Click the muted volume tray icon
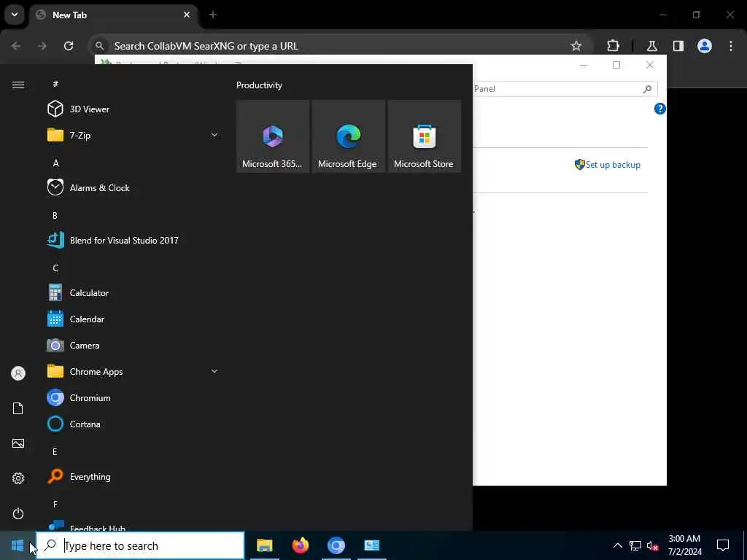This screenshot has width=747, height=560. [653, 545]
